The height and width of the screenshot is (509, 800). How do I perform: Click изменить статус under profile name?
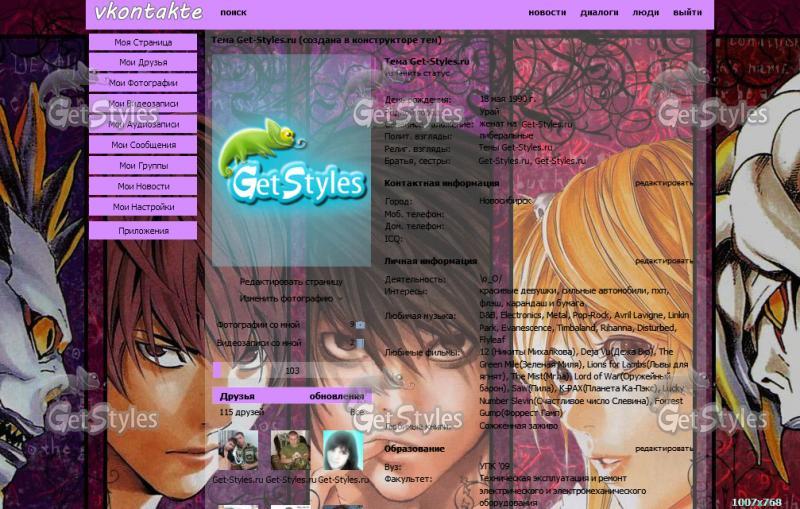coord(417,73)
